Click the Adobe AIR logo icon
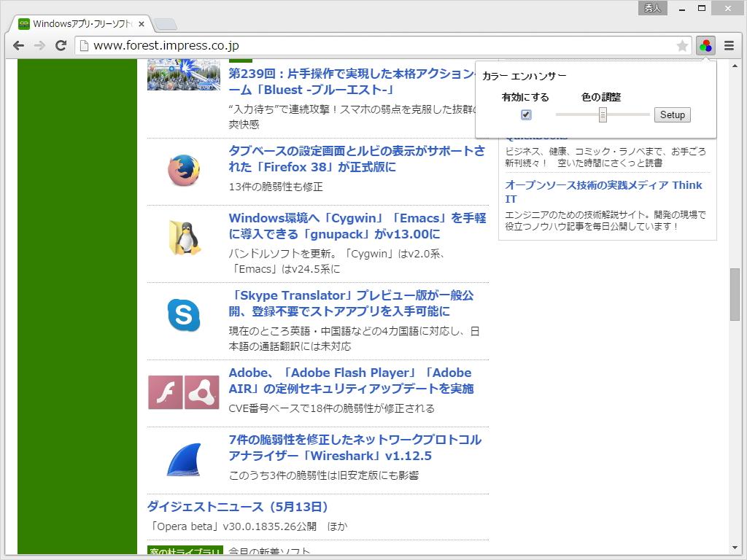747x560 pixels. 200,392
